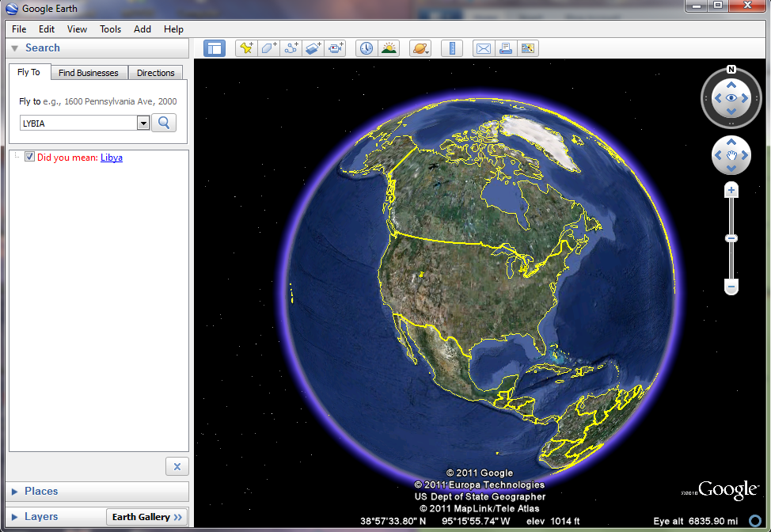Print the current view with the printer icon

pyautogui.click(x=506, y=48)
